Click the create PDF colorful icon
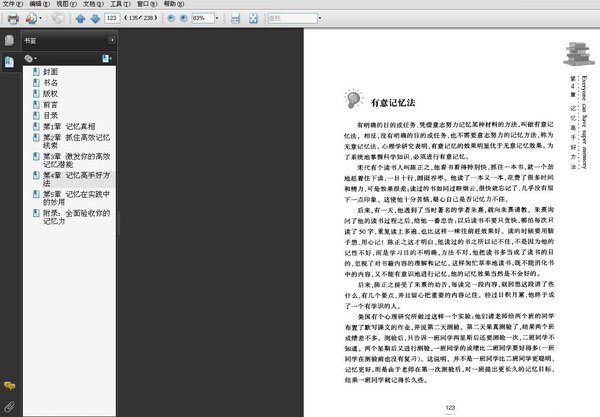This screenshot has height=417, width=600. pos(31,18)
